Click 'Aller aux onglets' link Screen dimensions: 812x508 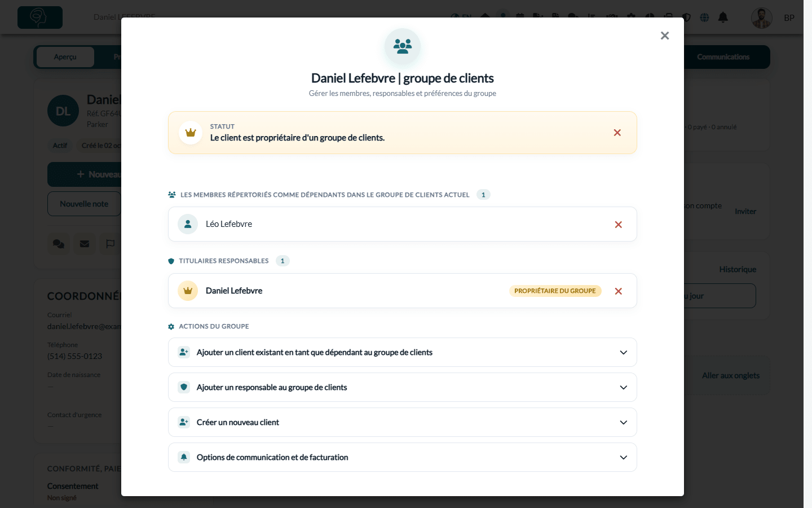click(x=731, y=375)
